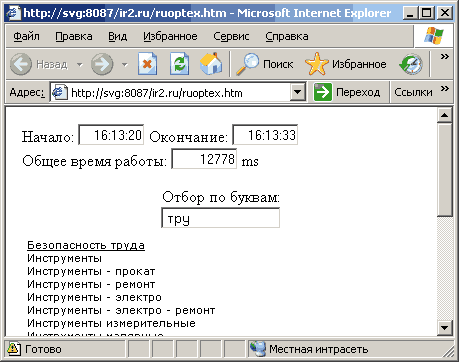Open the Home page icon
This screenshot has height=362, width=459.
click(x=211, y=64)
